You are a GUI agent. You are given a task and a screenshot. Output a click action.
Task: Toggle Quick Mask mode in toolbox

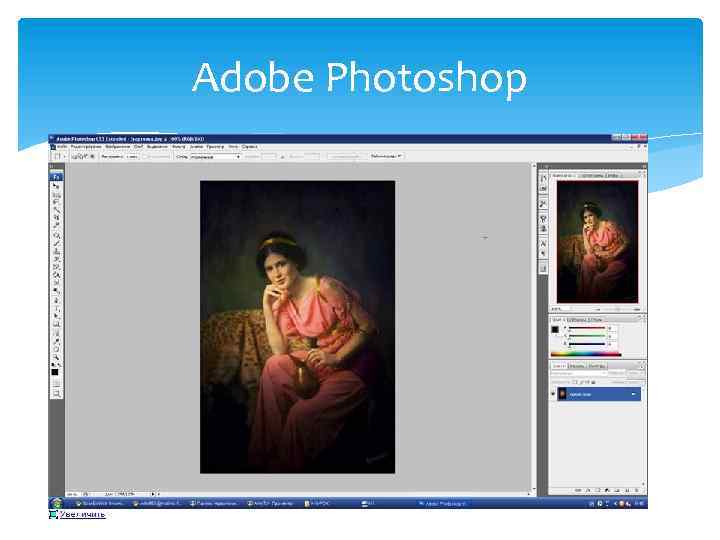coord(56,383)
